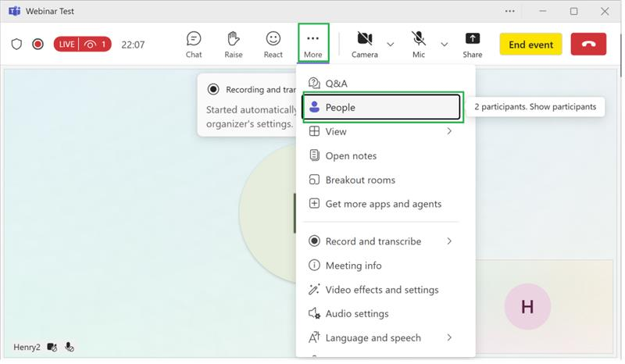Open the Chat panel

[x=194, y=45]
